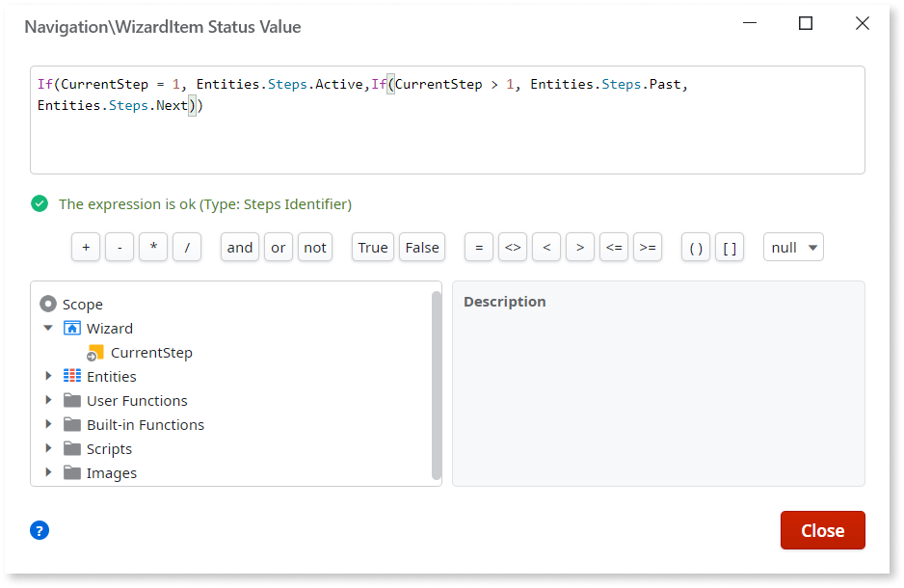Select the Wizard screen icon
The height and width of the screenshot is (588, 904).
coord(72,328)
